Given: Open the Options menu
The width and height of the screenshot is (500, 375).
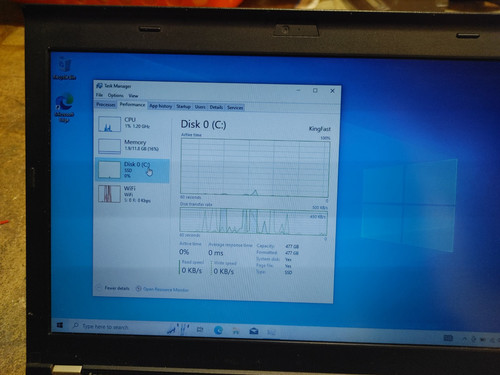Looking at the screenshot, I should [116, 95].
